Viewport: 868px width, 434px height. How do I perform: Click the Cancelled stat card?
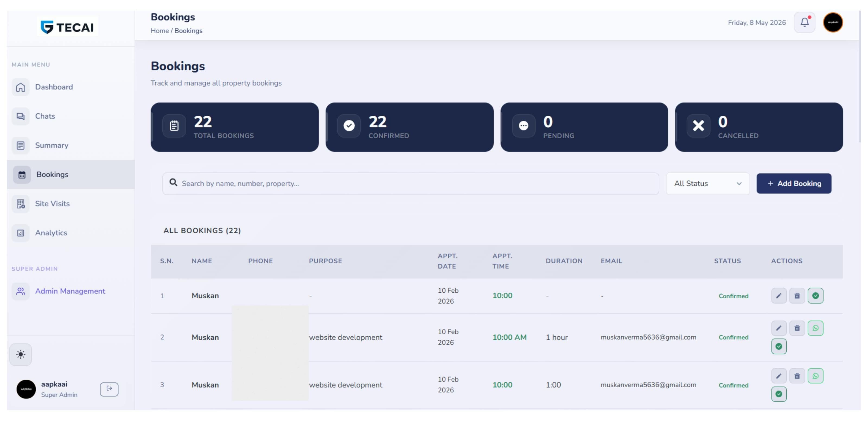(759, 127)
